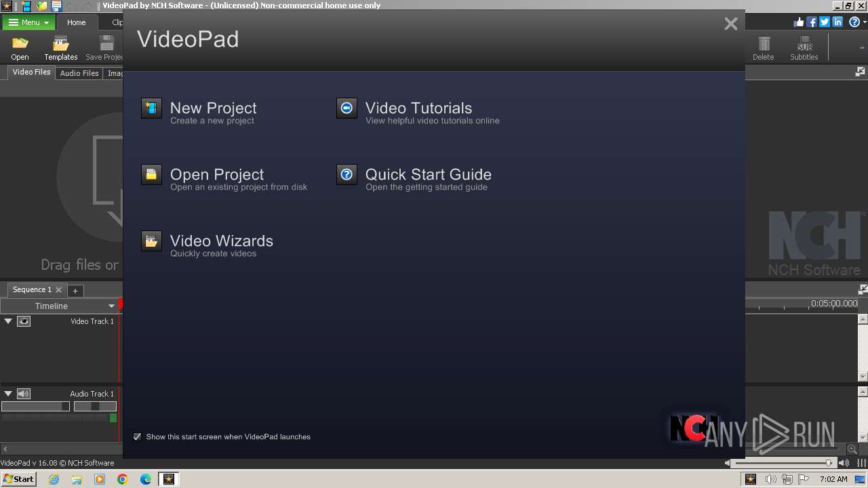The image size is (868, 488).
Task: Click the Video Tutorials icon
Action: 347,108
